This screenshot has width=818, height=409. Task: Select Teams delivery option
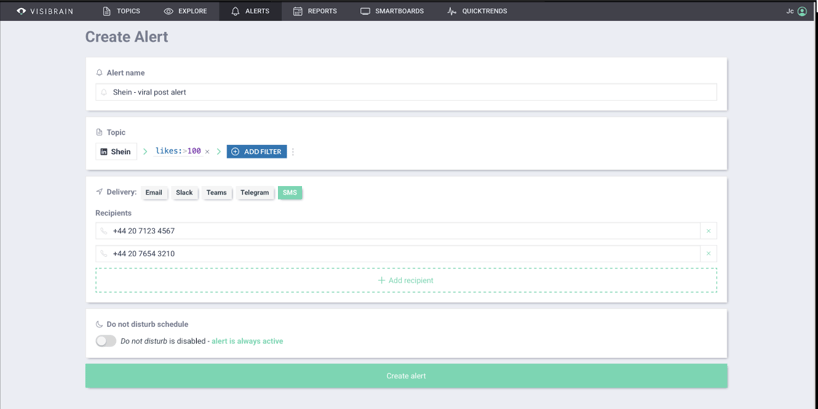[216, 193]
